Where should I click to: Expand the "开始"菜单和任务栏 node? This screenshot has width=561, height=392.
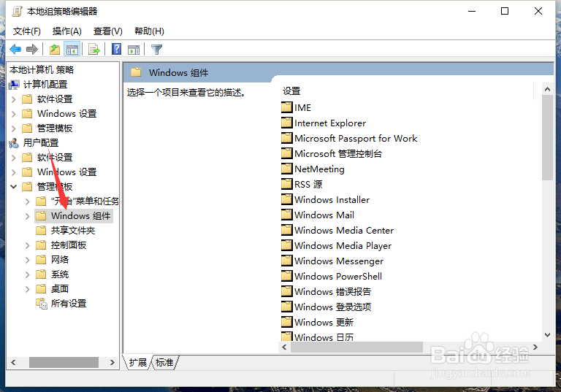[x=28, y=201]
